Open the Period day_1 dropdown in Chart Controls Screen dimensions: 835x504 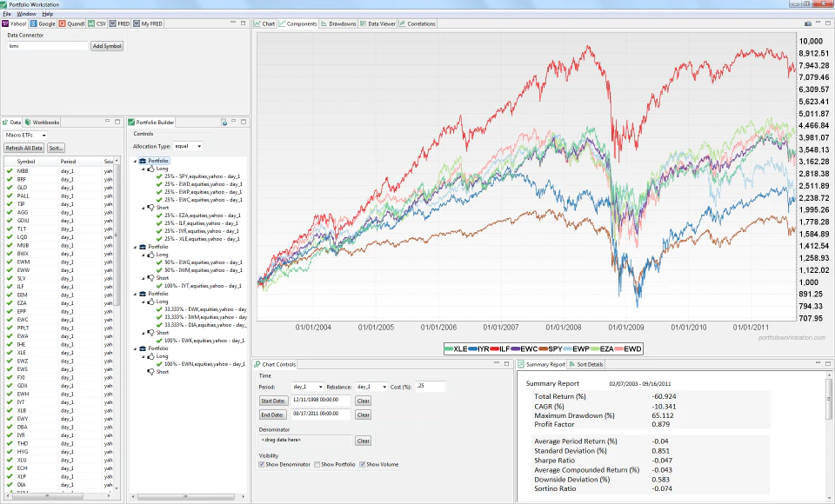[x=307, y=387]
